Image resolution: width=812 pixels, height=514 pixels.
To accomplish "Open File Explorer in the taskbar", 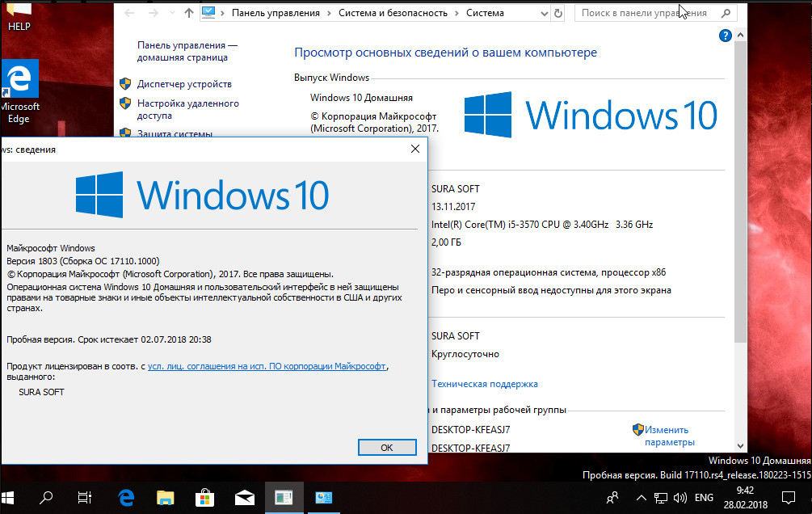I will tap(165, 498).
